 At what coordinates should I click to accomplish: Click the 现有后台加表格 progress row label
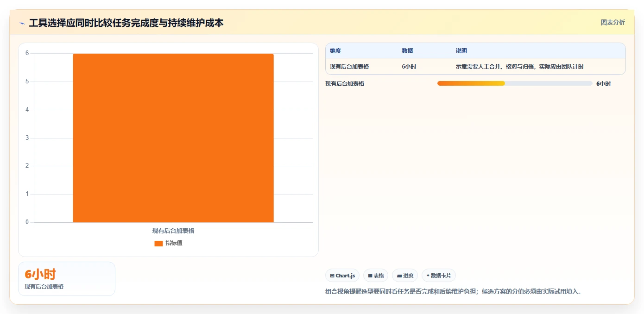pos(345,84)
